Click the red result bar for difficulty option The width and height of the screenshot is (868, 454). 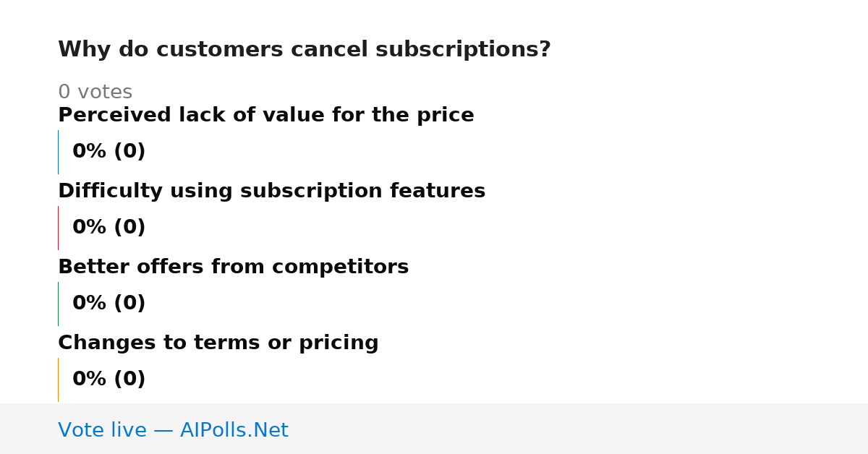pyautogui.click(x=59, y=228)
